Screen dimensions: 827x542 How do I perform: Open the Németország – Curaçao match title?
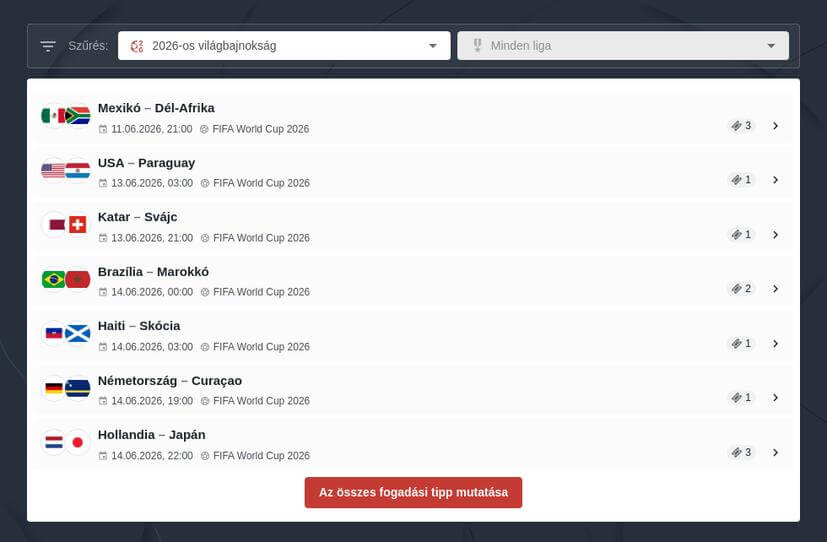tap(169, 381)
